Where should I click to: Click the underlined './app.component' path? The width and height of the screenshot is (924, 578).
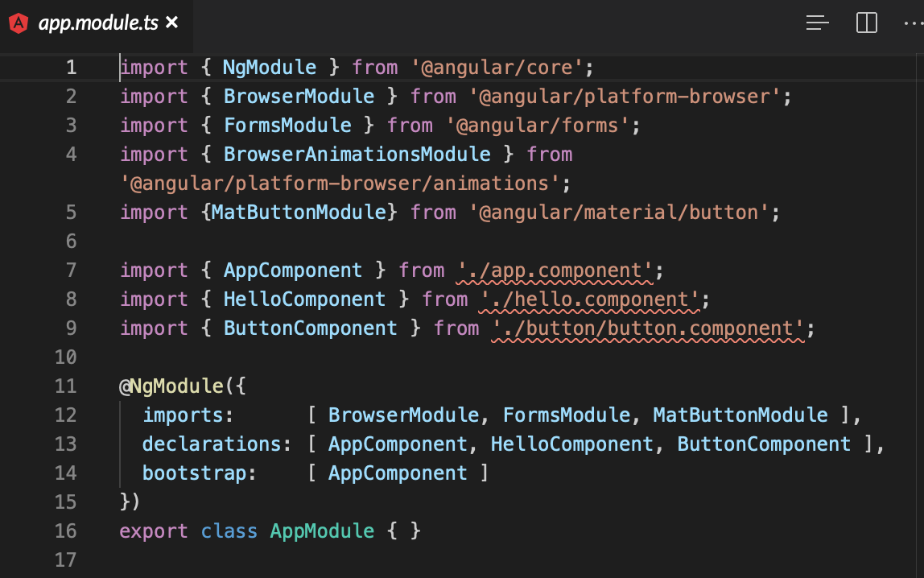[x=555, y=270]
